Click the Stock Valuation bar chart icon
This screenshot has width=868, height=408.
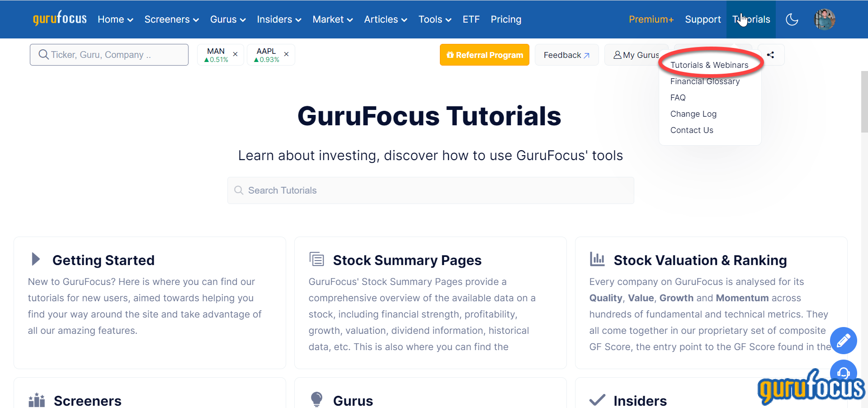click(597, 259)
